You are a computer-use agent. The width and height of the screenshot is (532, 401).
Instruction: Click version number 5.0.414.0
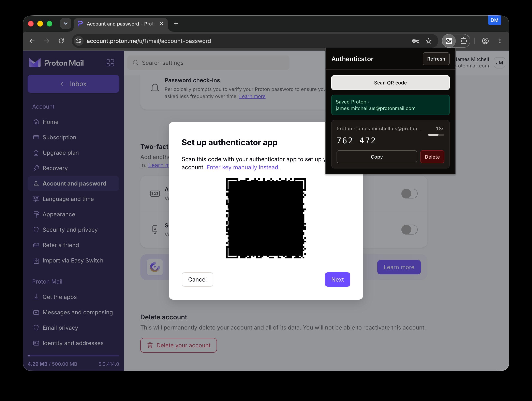tap(109, 364)
